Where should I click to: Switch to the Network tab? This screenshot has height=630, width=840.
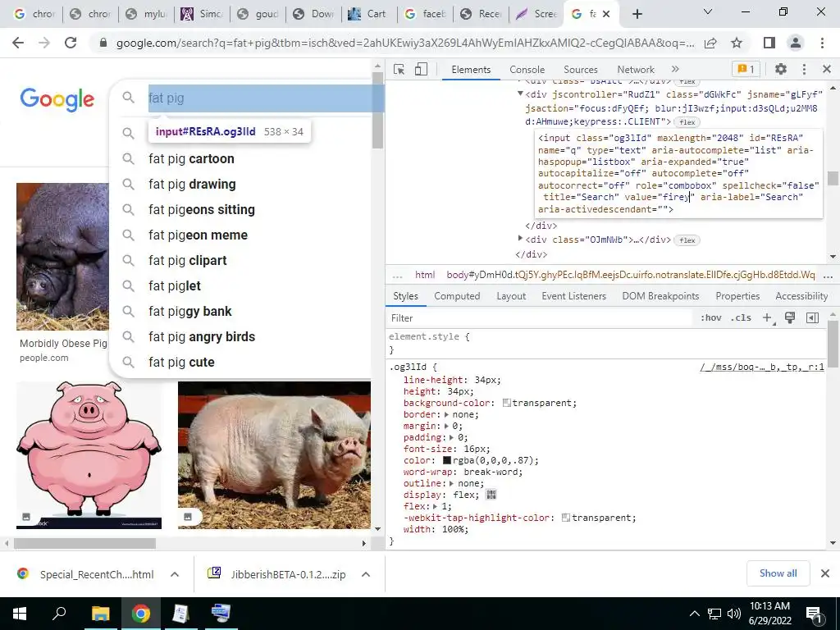click(636, 70)
